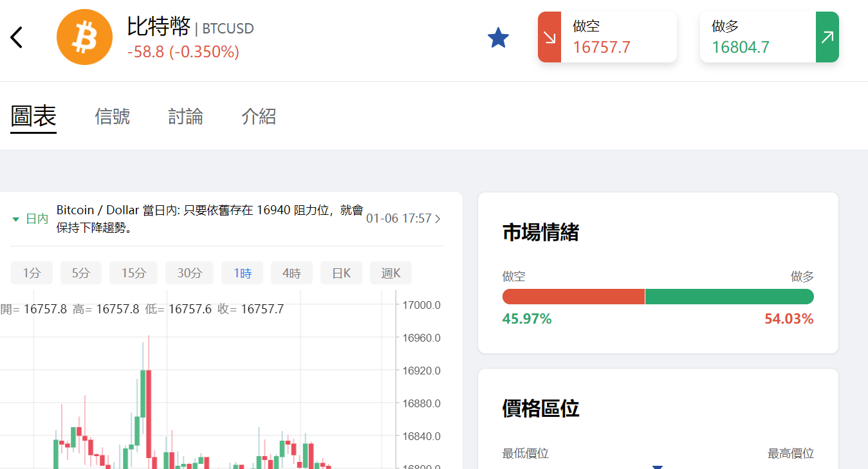Screen dimensions: 868x469
Task: Click the 收= 16757.7 close value
Action: pyautogui.click(x=251, y=309)
